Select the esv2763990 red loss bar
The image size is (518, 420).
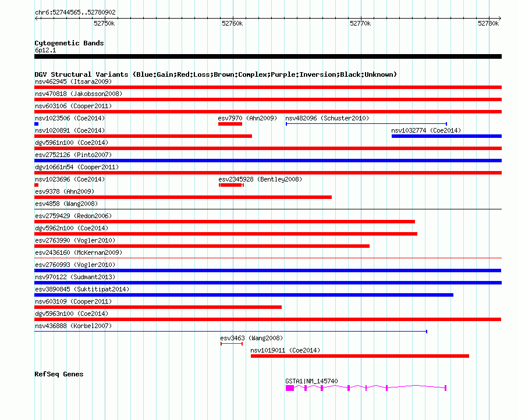coord(202,246)
